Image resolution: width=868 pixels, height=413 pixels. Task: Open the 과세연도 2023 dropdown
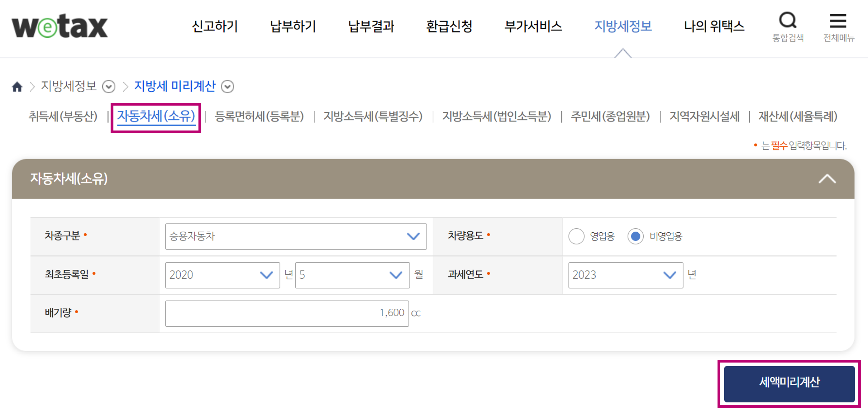pyautogui.click(x=625, y=275)
